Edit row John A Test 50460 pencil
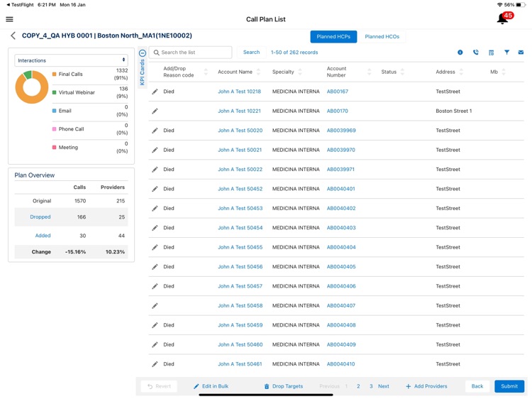This screenshot has width=532, height=399. coord(155,344)
